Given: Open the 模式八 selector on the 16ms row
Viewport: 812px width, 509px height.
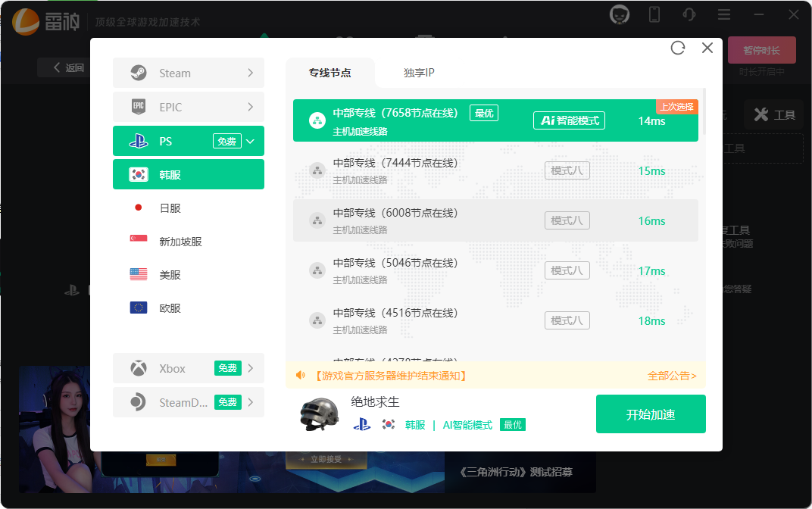Looking at the screenshot, I should click(x=567, y=220).
